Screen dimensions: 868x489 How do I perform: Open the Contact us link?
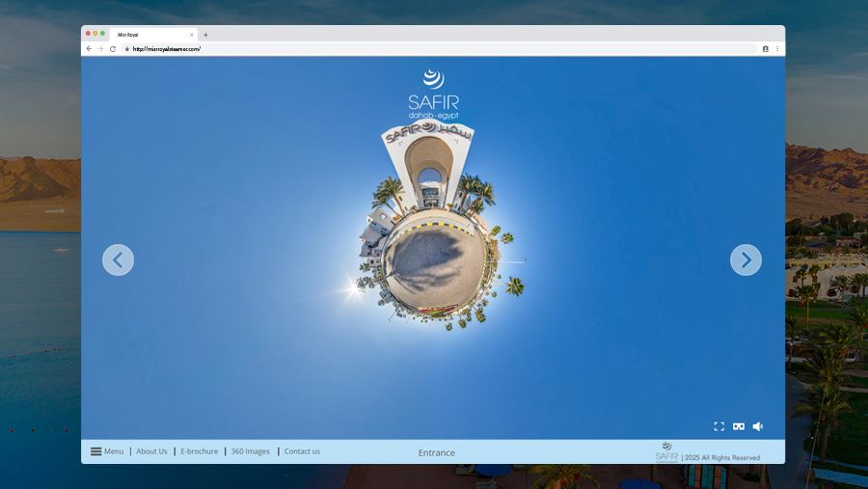pyautogui.click(x=302, y=451)
